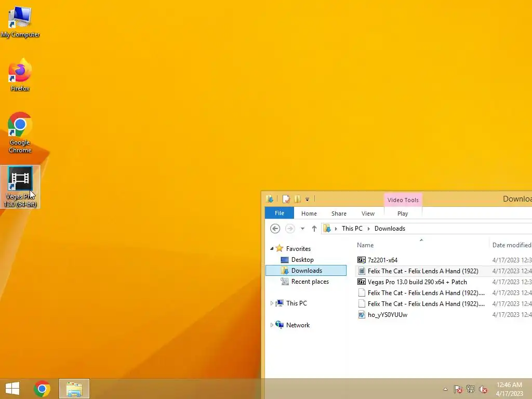
Task: Expand the This PC tree node
Action: coord(272,303)
